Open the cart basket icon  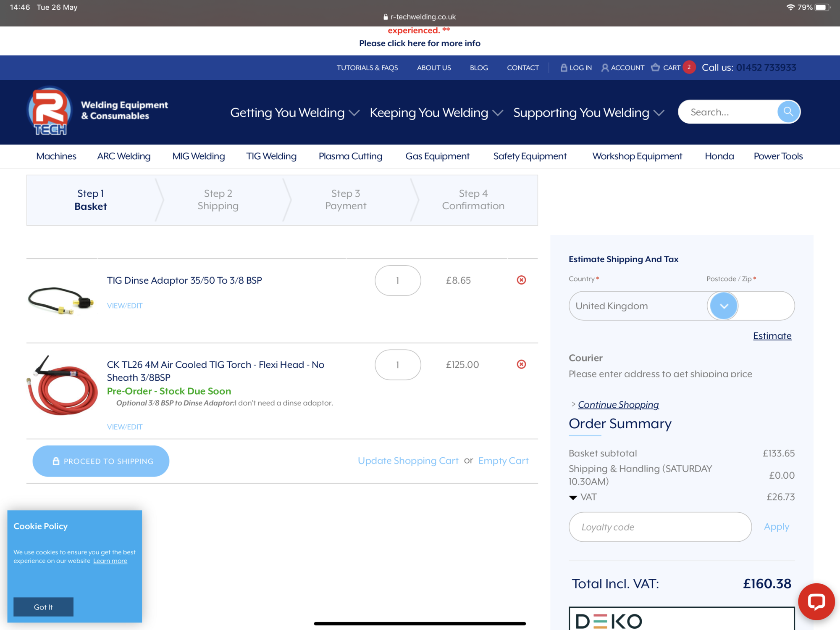(655, 67)
